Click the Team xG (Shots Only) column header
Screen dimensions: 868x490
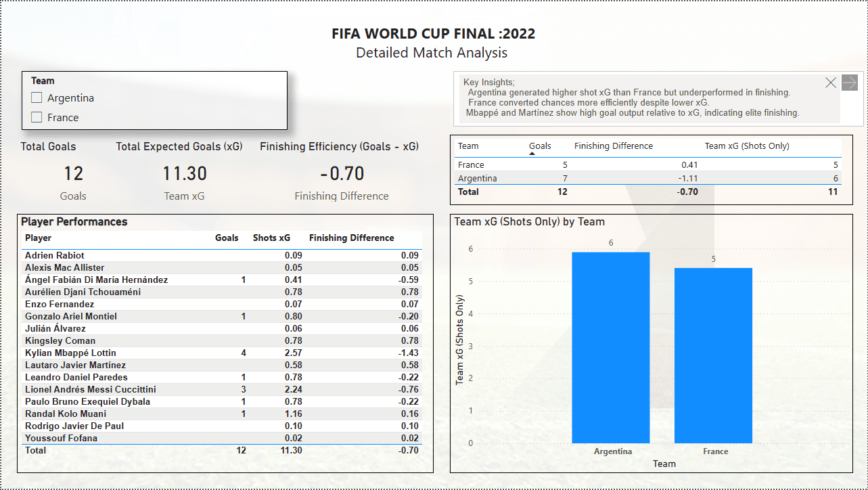pos(747,146)
